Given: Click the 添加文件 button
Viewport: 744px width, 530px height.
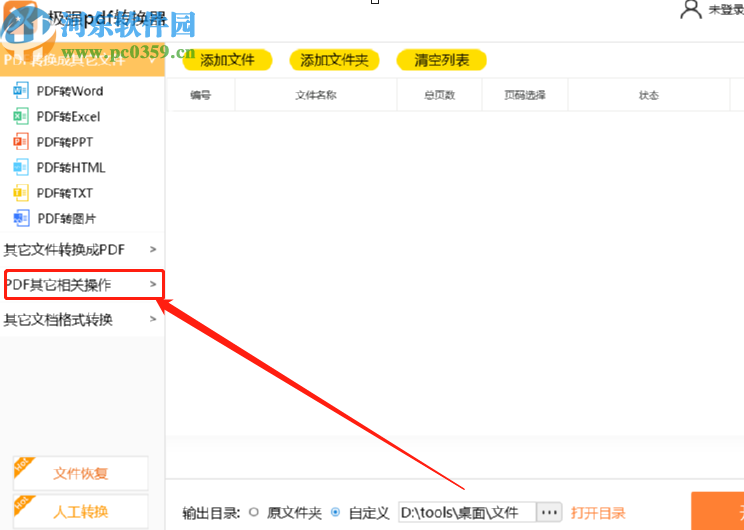Looking at the screenshot, I should 227,60.
